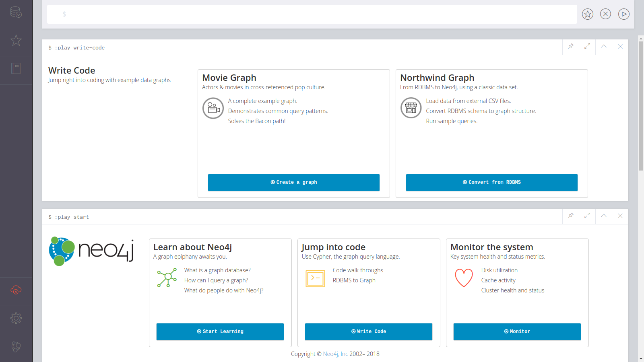The width and height of the screenshot is (644, 362).
Task: Close the play start frame
Action: 620,216
